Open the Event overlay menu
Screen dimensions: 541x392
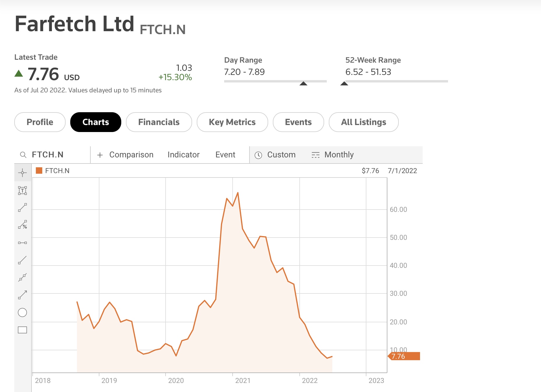(x=225, y=155)
